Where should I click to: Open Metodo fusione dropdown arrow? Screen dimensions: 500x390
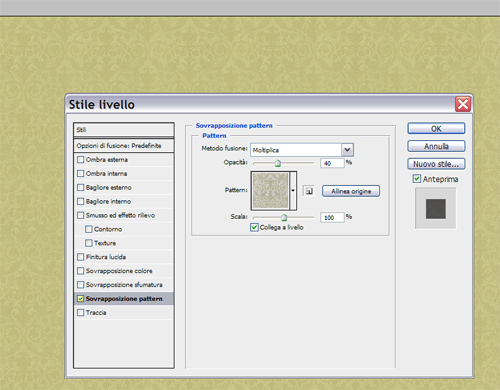click(347, 150)
